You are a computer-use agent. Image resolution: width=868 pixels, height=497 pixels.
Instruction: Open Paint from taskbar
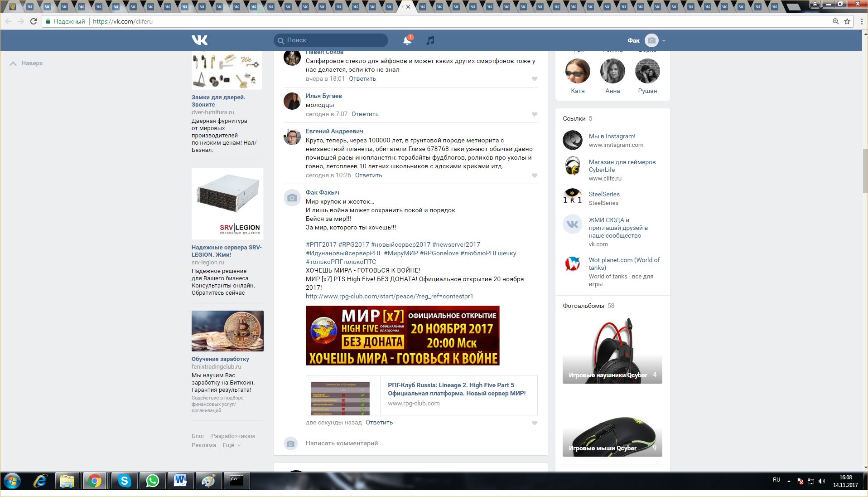[208, 481]
